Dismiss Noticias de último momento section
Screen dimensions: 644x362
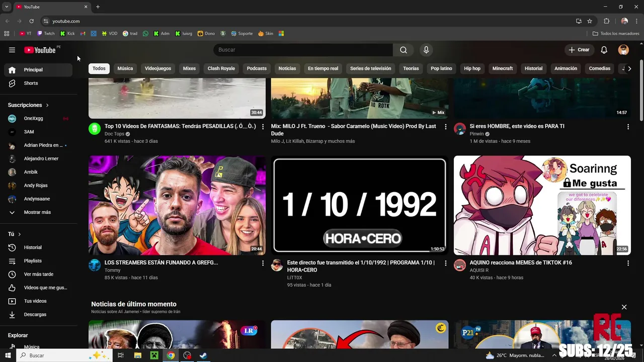click(624, 307)
